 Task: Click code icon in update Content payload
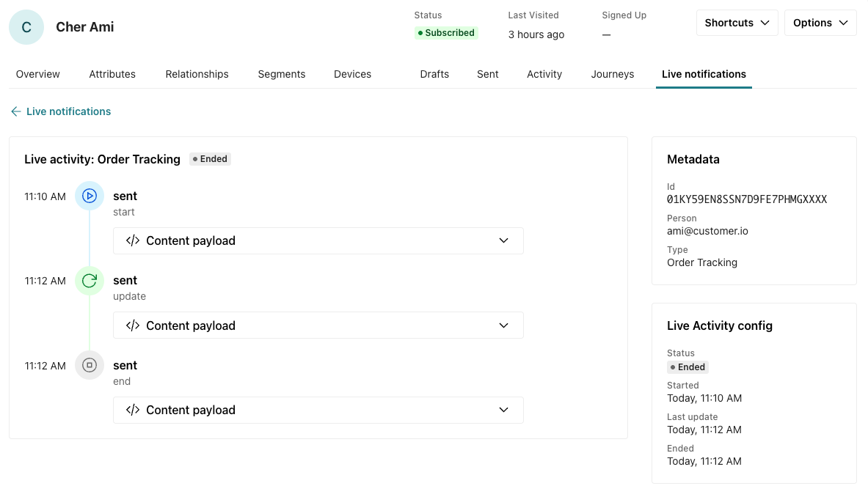coord(133,325)
